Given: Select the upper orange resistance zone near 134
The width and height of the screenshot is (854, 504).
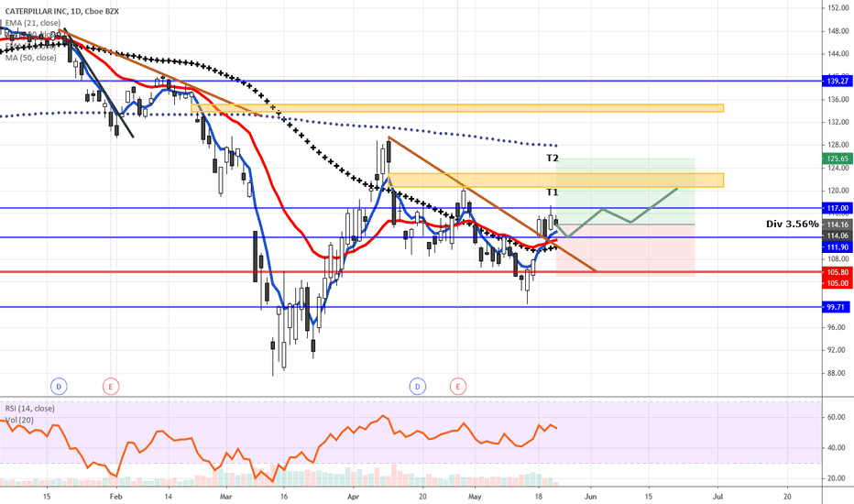Looking at the screenshot, I should tap(457, 108).
